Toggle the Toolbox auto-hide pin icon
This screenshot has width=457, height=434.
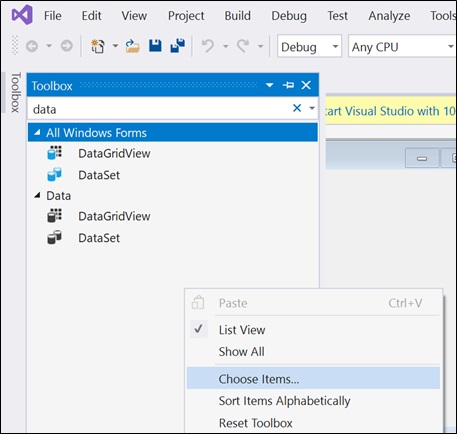tap(288, 85)
